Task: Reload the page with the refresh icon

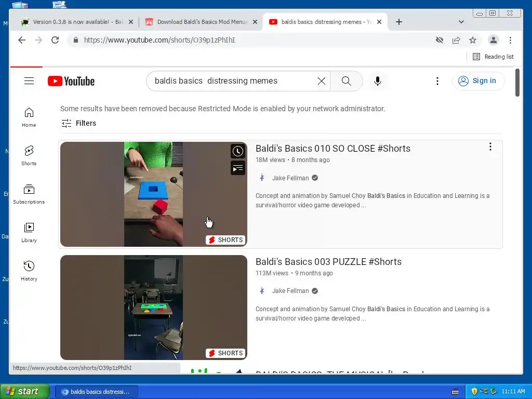Action: click(55, 40)
